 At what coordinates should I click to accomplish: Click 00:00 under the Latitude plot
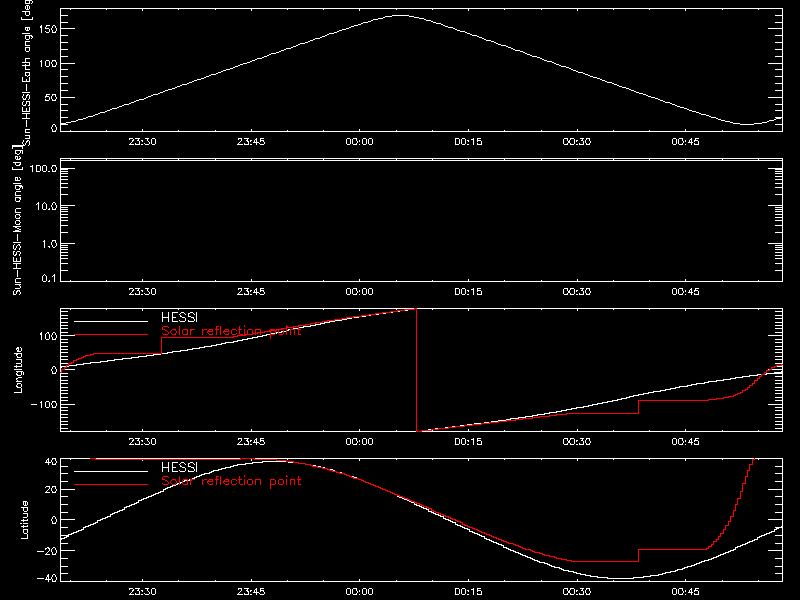point(360,591)
